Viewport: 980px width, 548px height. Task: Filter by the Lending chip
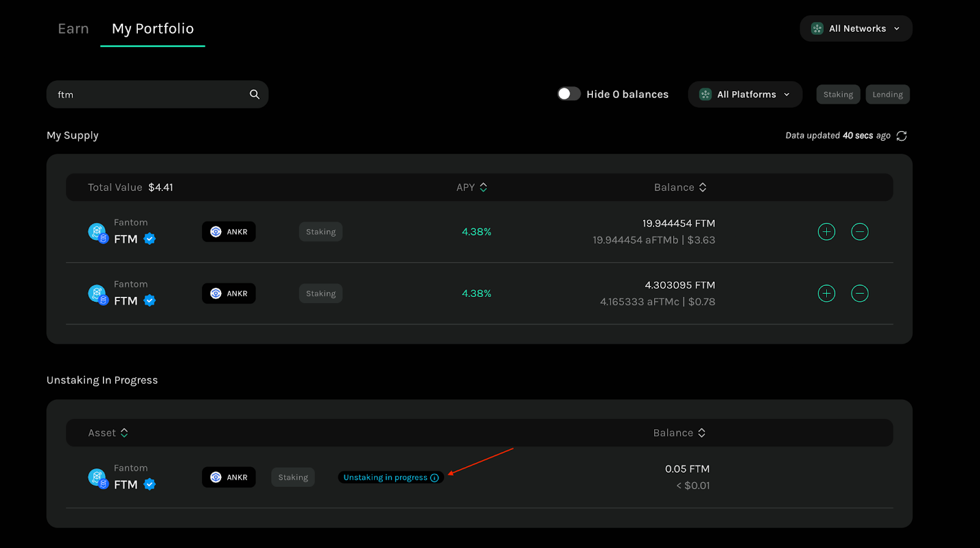(888, 94)
